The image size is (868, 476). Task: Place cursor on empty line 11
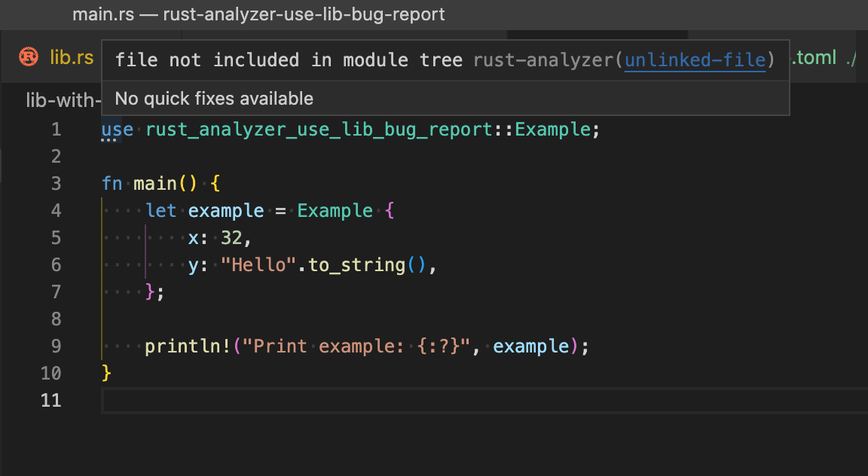pyautogui.click(x=484, y=400)
